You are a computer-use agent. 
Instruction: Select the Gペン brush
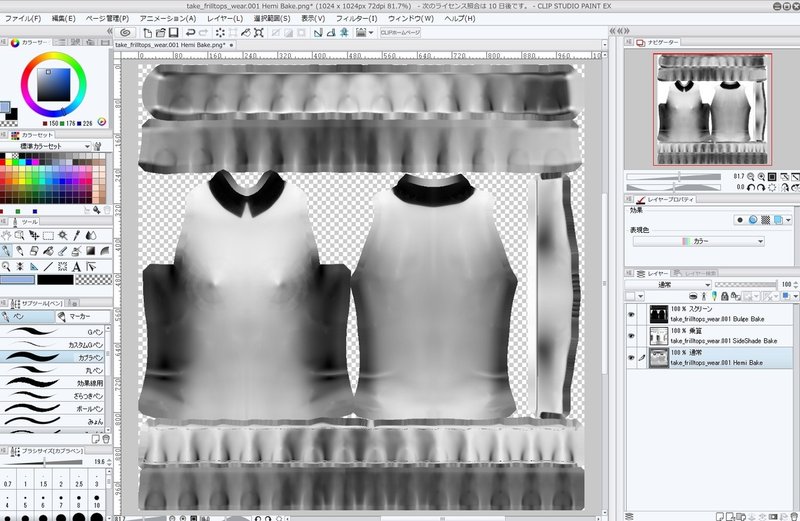(53, 332)
